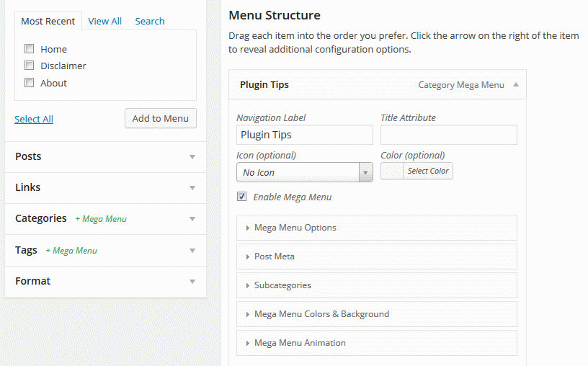Click the Select All link
The height and width of the screenshot is (366, 588).
(34, 120)
